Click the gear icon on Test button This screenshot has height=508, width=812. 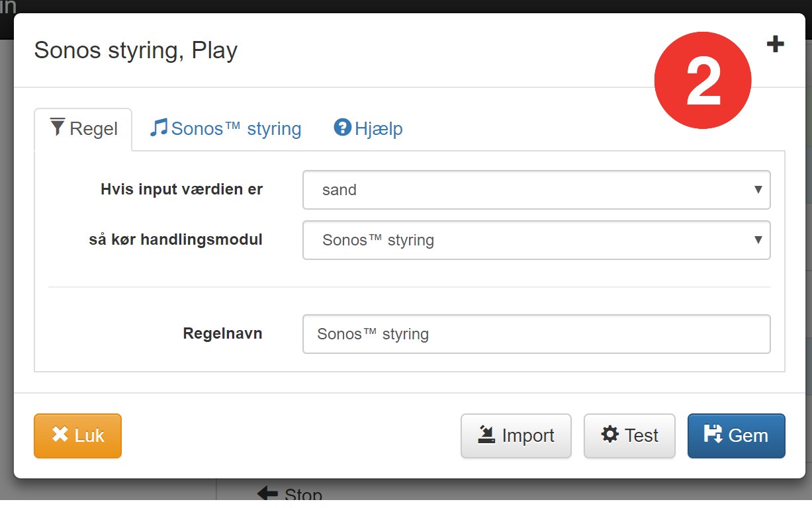click(609, 434)
